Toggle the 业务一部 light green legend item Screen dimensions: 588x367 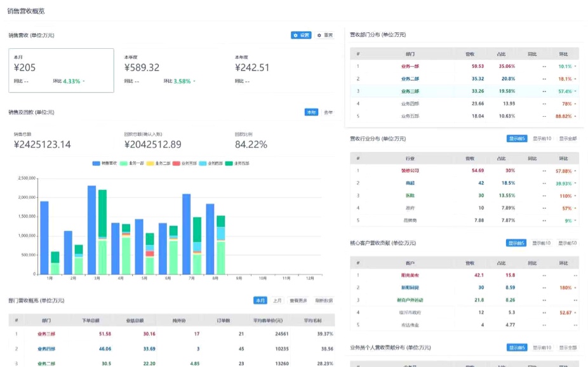click(131, 163)
